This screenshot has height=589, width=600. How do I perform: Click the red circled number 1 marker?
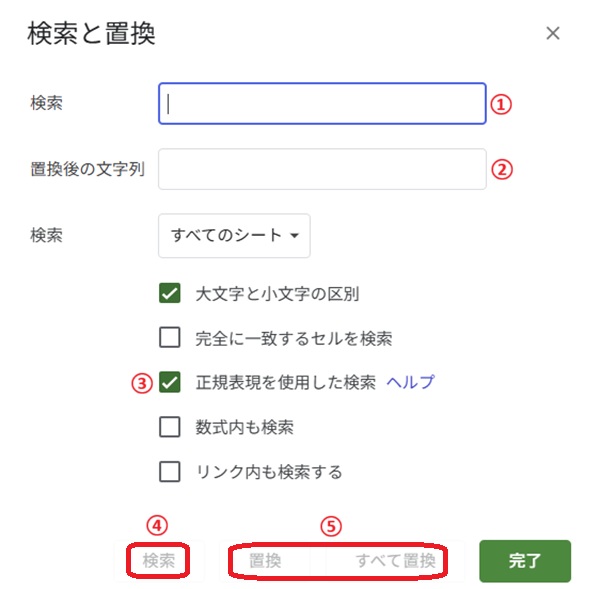coord(502,102)
